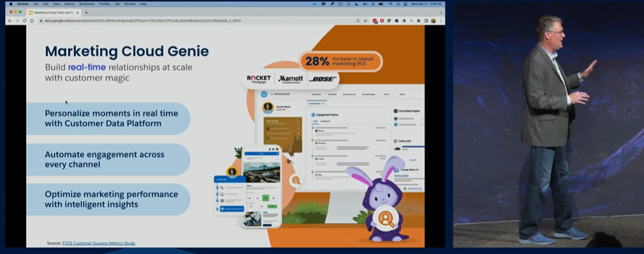Viewport: 644px width, 254px height.
Task: Go forward in browser history
Action: (x=17, y=21)
